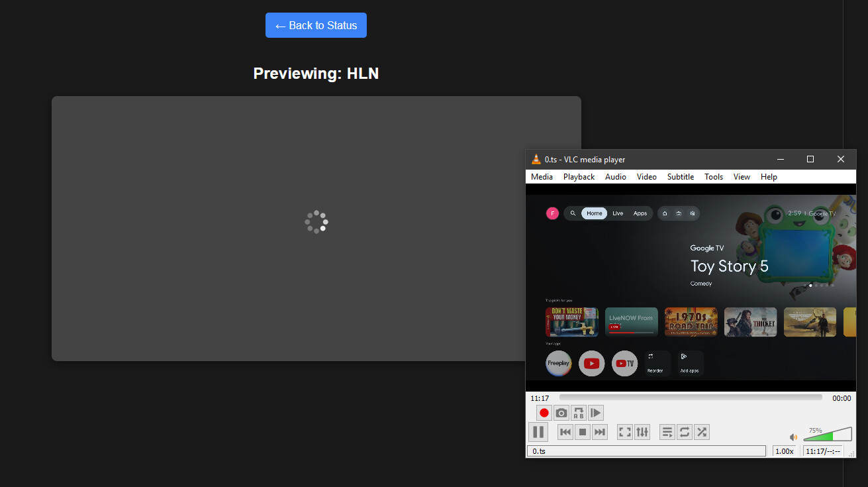Open the Media menu in VLC
This screenshot has width=868, height=487.
[x=542, y=177]
